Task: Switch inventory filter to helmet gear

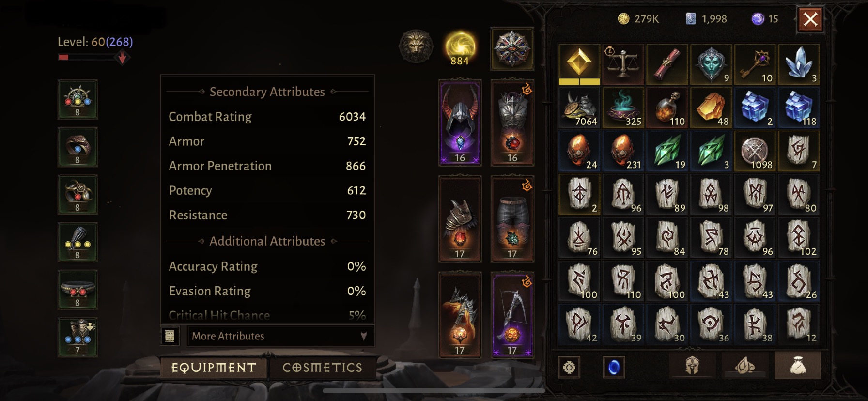Action: click(692, 366)
